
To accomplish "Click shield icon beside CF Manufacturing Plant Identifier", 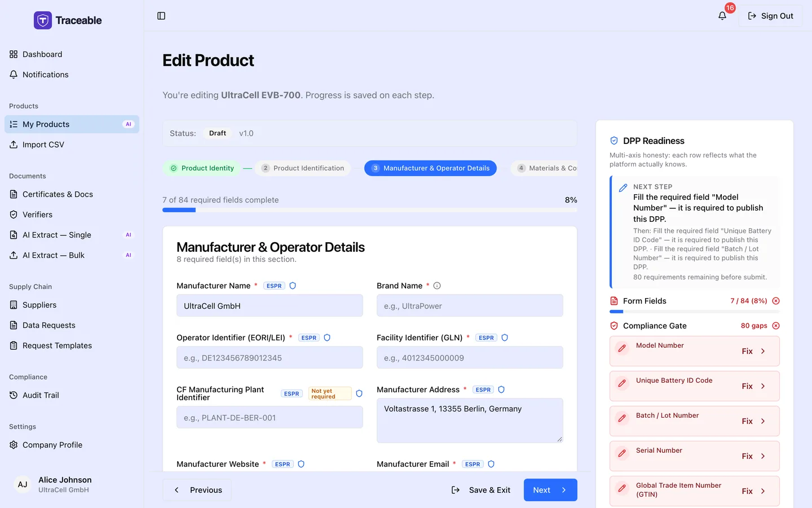I will tap(359, 393).
